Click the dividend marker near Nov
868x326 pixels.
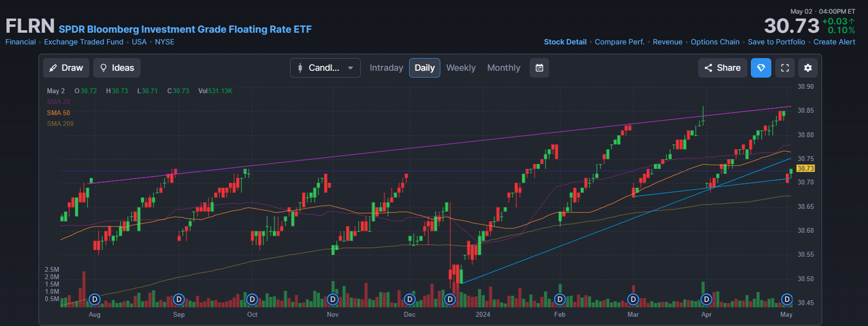(332, 299)
